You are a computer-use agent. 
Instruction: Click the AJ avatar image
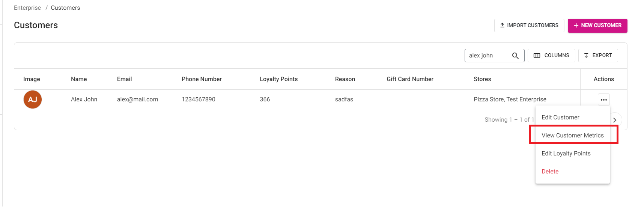tap(33, 99)
